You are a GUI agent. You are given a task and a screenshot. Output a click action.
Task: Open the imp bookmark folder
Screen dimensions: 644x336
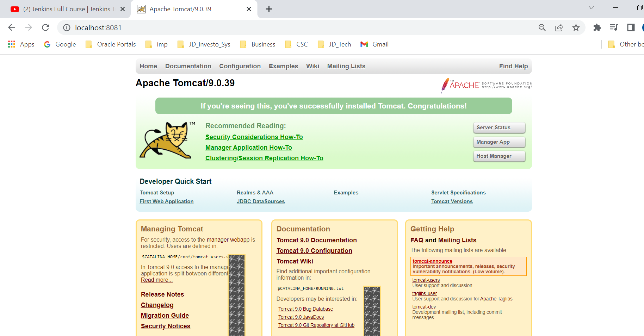157,44
